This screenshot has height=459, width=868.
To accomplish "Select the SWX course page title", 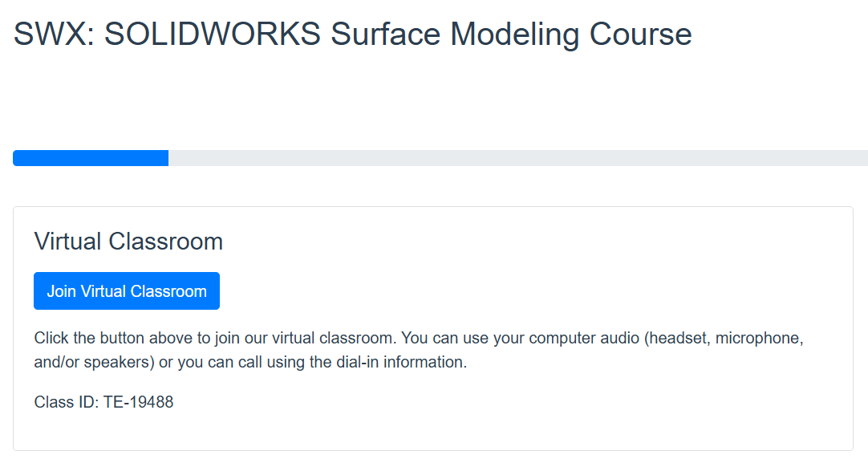I will (352, 35).
